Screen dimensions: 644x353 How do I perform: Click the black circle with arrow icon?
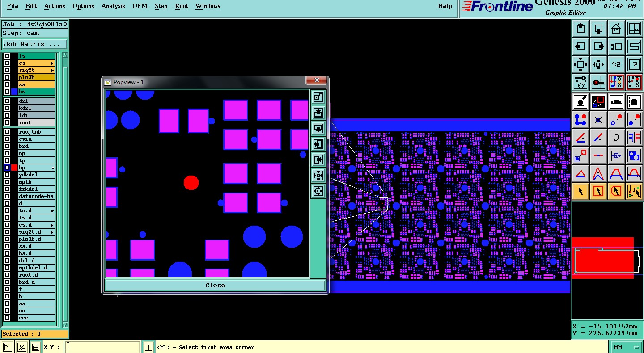[580, 102]
